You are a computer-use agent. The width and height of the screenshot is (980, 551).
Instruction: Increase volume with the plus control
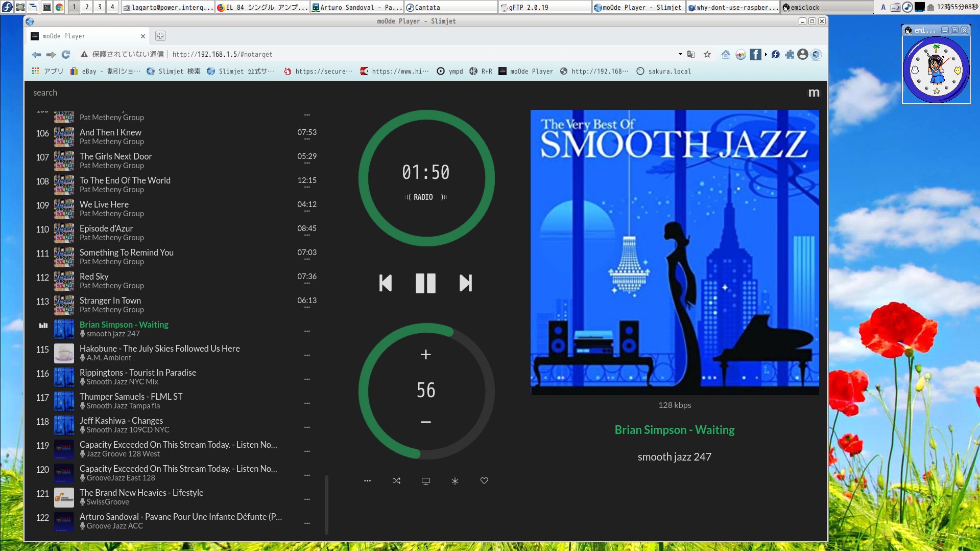pyautogui.click(x=425, y=354)
